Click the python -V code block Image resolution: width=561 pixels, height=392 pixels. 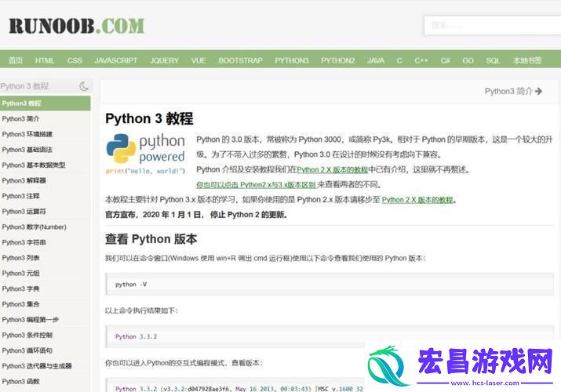pos(330,285)
